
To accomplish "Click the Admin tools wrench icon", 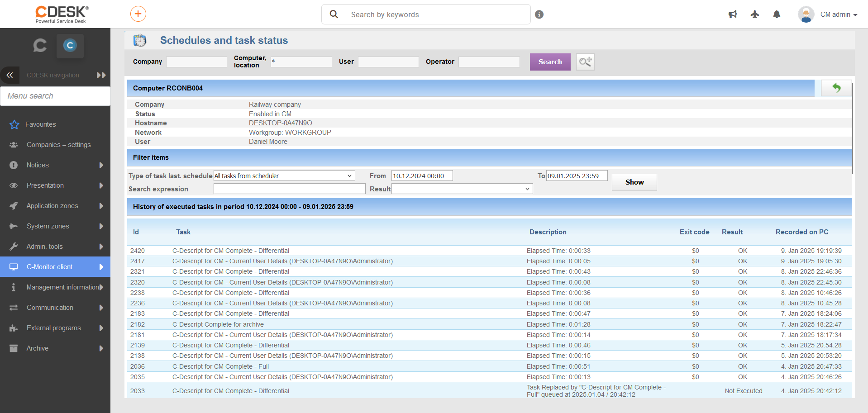I will [x=14, y=247].
